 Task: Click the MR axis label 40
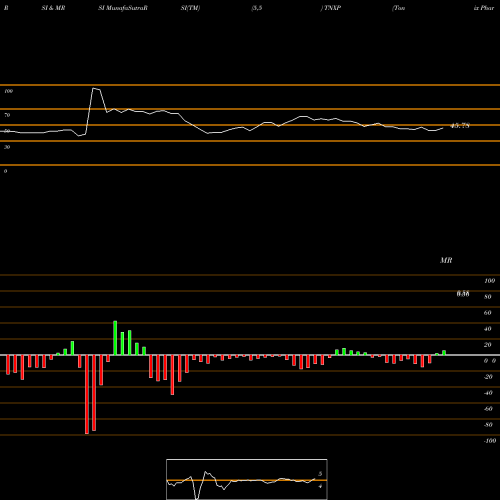point(488,329)
